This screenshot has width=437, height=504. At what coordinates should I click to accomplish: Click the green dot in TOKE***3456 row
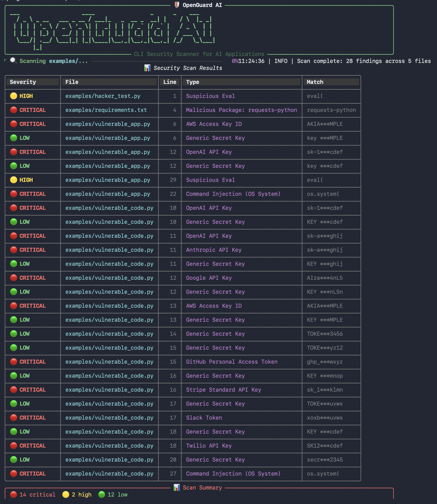pos(14,334)
